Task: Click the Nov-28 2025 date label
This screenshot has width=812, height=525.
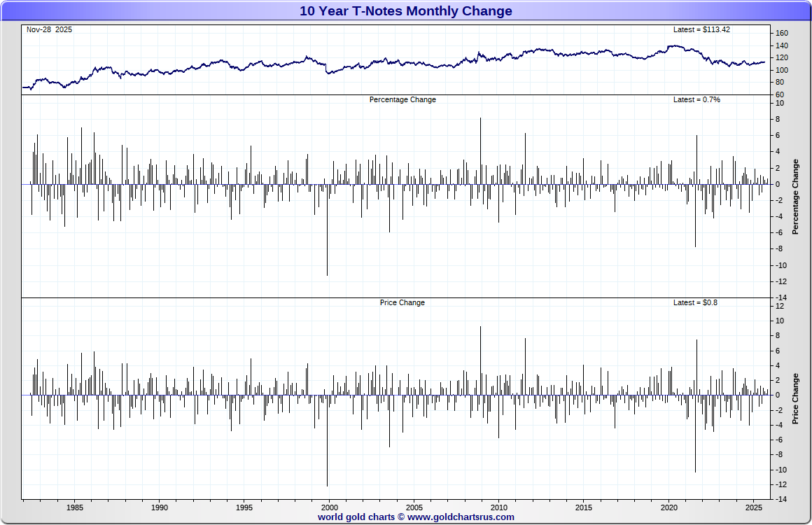Action: 49,29
